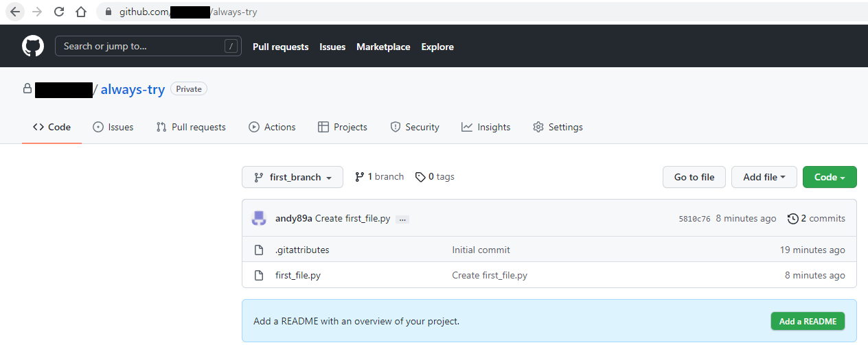This screenshot has width=868, height=345.
Task: Click the andy89a avatar image
Action: [259, 218]
